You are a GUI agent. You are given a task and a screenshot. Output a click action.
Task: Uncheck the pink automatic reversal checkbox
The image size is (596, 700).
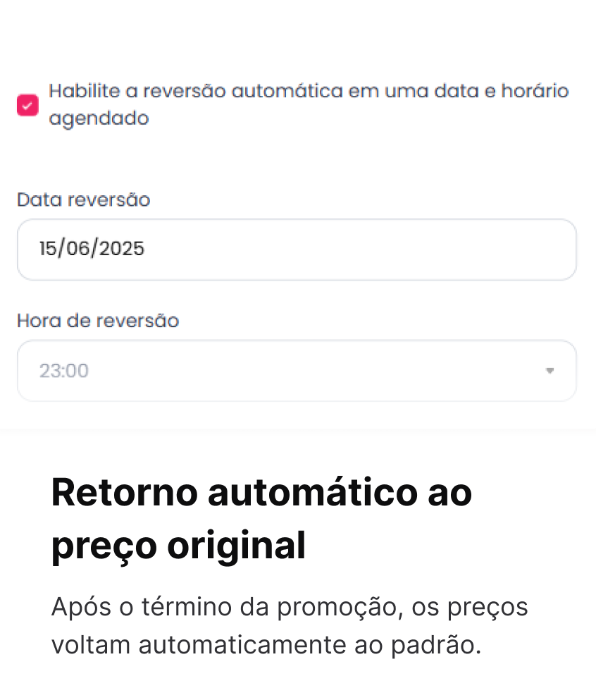27,106
